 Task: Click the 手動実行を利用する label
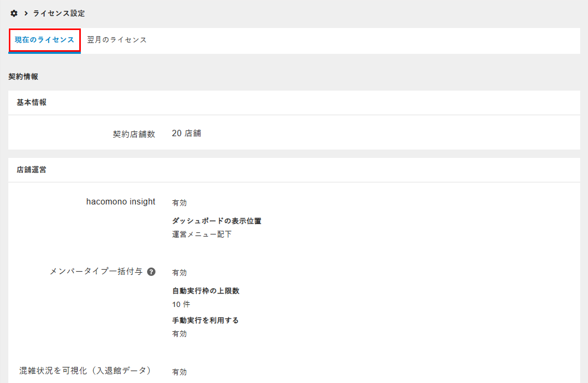point(205,320)
